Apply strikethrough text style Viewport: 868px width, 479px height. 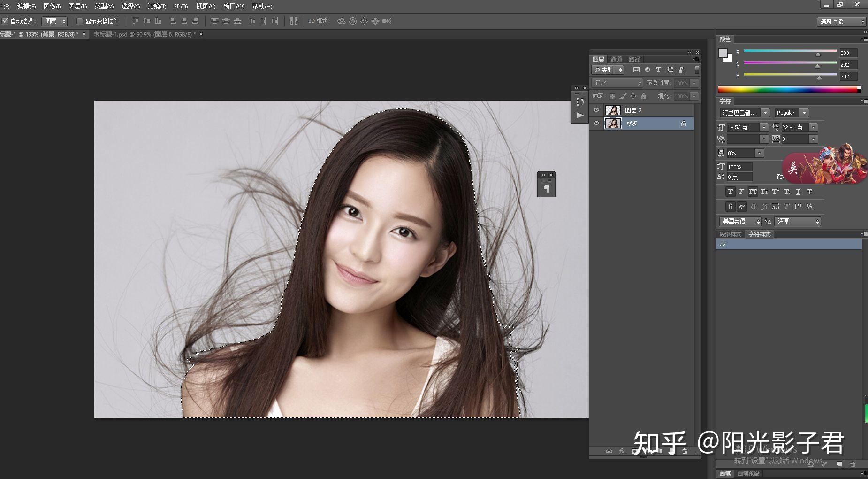pyautogui.click(x=809, y=192)
